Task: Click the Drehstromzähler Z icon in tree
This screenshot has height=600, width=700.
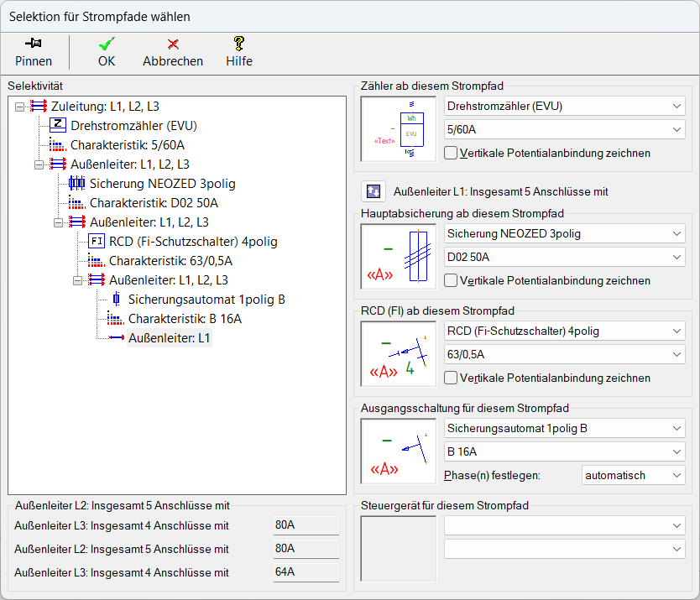Action: point(58,126)
